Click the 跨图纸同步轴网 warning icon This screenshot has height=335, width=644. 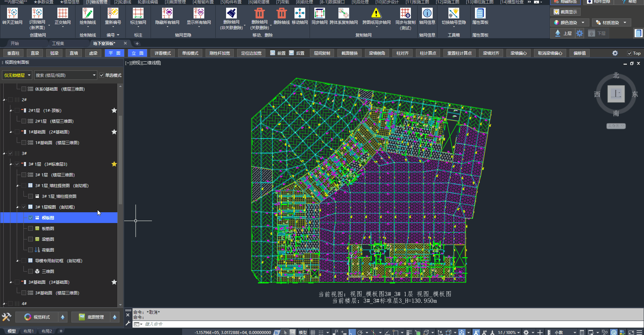pyautogui.click(x=376, y=13)
